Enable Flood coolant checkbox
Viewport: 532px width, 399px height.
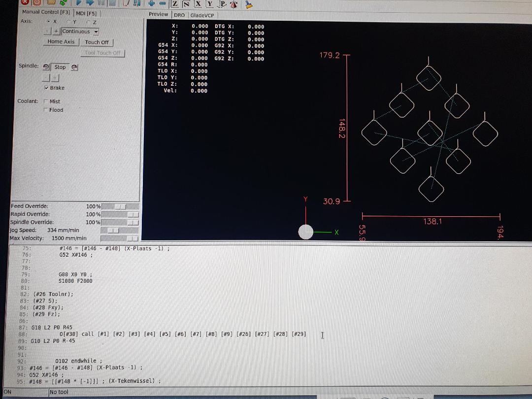(x=45, y=109)
